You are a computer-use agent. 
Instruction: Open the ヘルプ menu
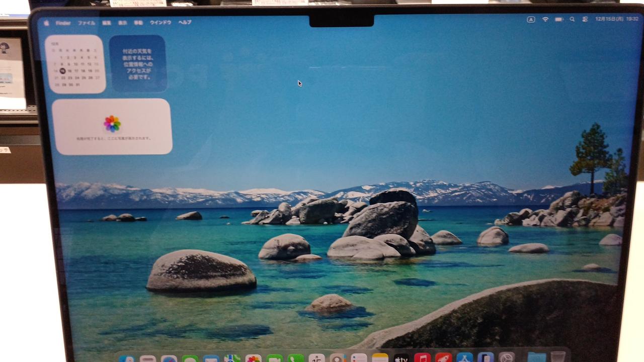tap(185, 22)
